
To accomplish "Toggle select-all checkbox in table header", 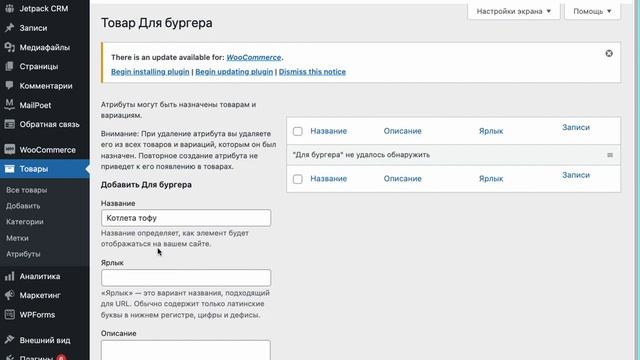I will tap(298, 131).
